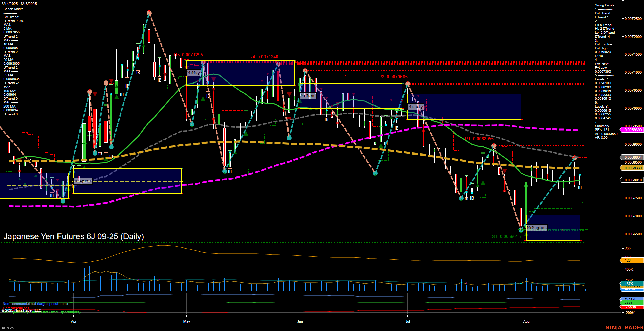Toggle the M-July month label
The height and width of the screenshot is (331, 644).
pos(416,106)
